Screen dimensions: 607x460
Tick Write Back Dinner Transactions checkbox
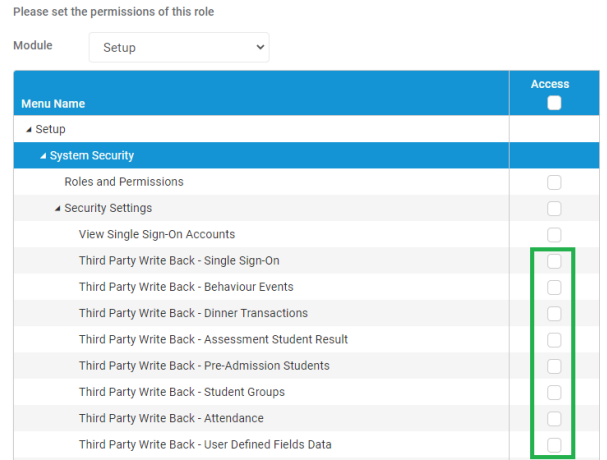click(554, 314)
